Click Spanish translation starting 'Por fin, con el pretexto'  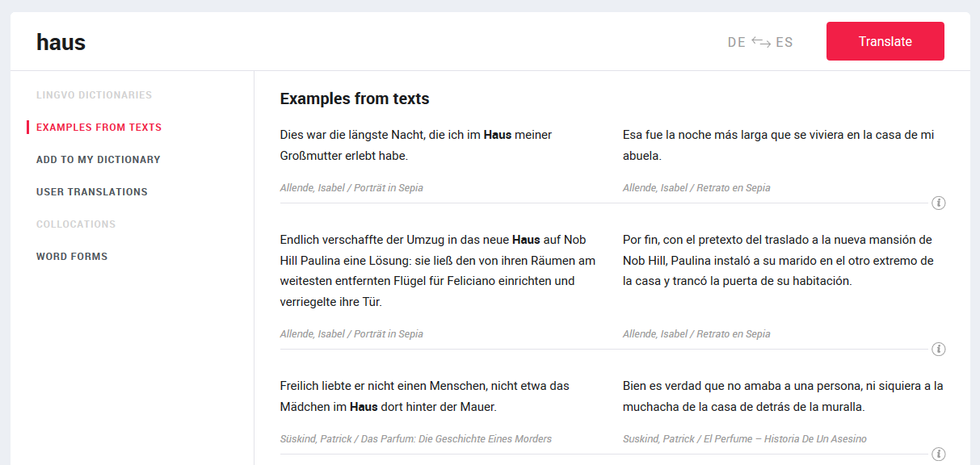[778, 261]
